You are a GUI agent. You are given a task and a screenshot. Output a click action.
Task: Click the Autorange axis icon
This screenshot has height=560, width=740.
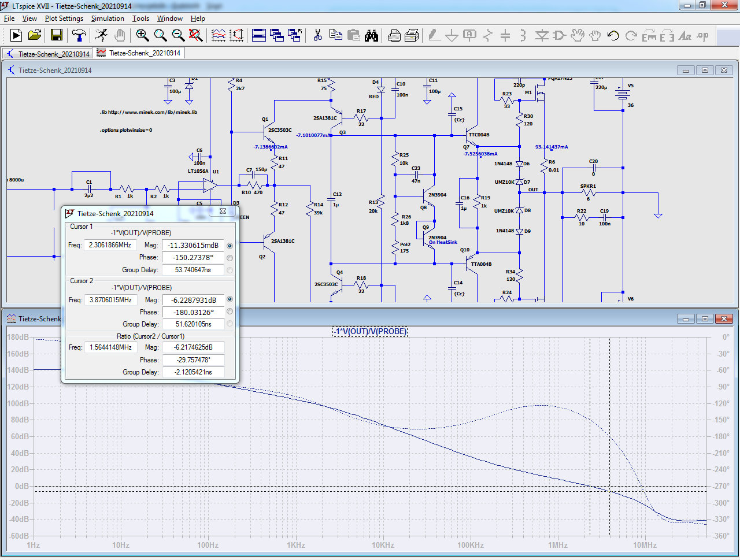click(236, 35)
